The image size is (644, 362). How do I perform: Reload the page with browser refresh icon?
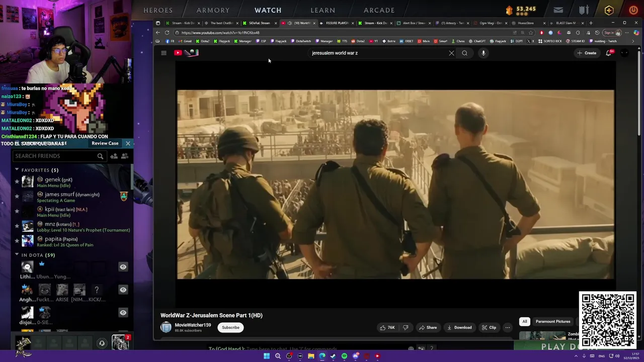[x=167, y=33]
